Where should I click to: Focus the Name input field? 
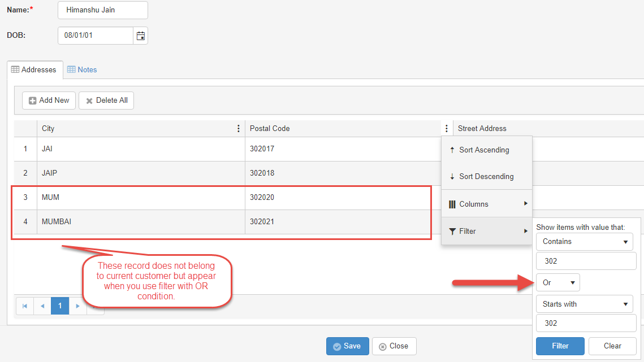coord(103,10)
